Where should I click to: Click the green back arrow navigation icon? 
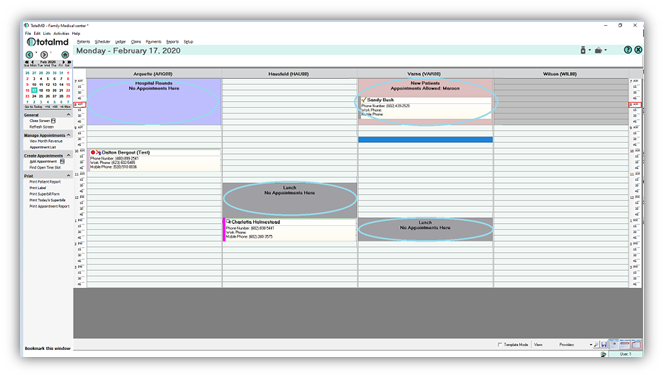click(29, 55)
